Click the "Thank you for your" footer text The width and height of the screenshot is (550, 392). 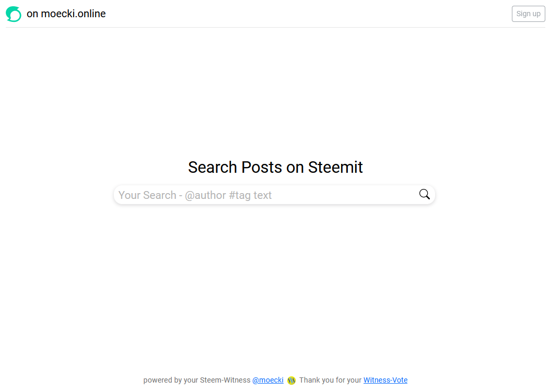click(330, 381)
